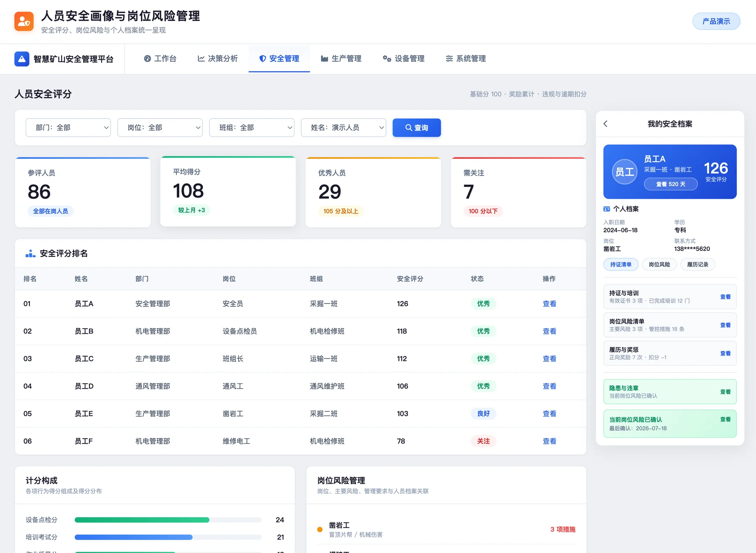Click the 生产管理 factory icon
The image size is (756, 553).
[x=324, y=59]
